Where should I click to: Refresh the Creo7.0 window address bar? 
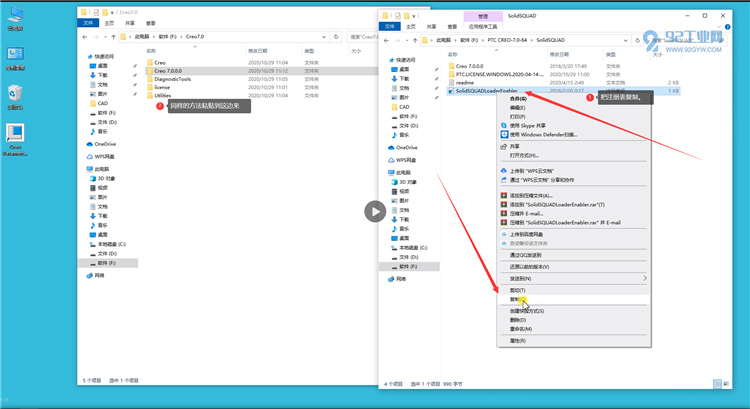pos(336,37)
